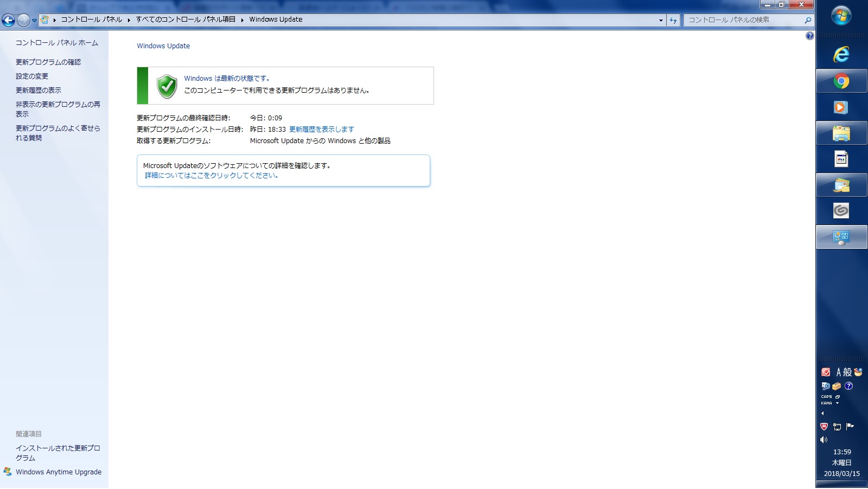Switch to Google Chrome on taskbar

click(841, 81)
